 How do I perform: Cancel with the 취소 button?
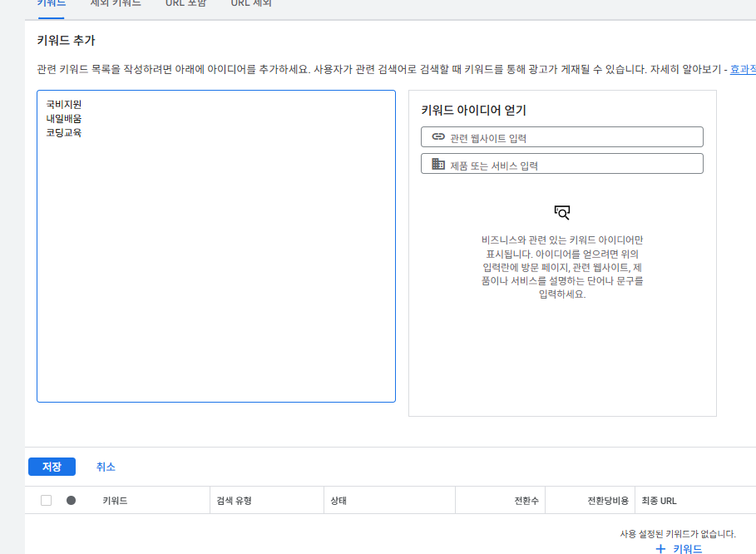pyautogui.click(x=106, y=467)
